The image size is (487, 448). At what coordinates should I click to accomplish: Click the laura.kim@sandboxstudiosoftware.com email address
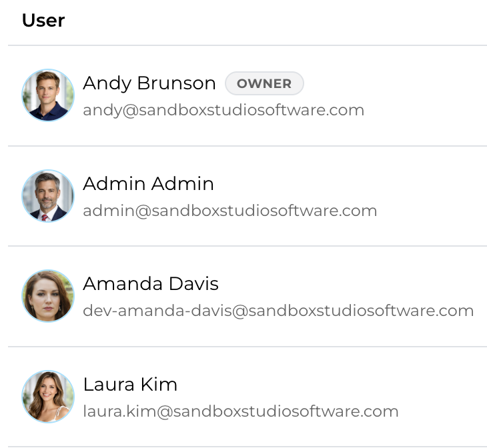(x=240, y=411)
